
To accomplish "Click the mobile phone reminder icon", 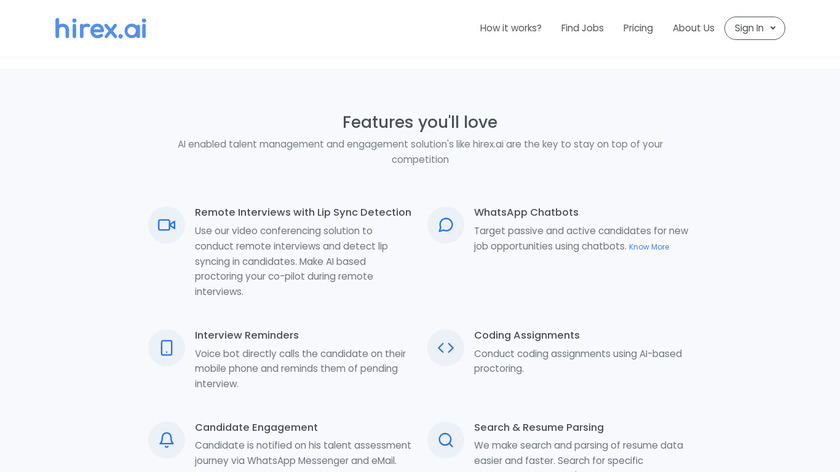I will (166, 348).
